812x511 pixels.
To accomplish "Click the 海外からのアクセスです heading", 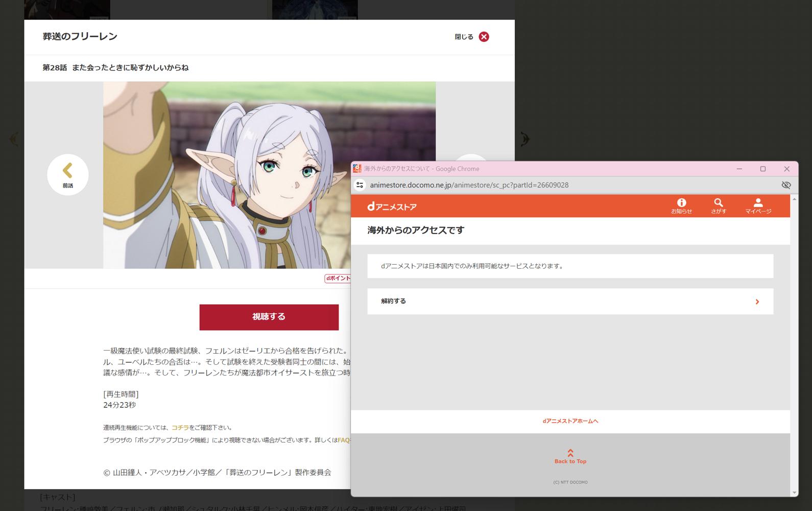I will [416, 230].
